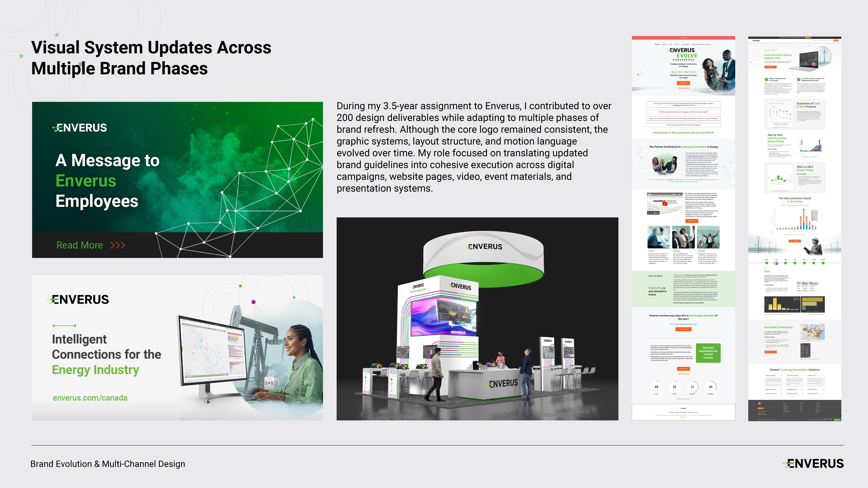The height and width of the screenshot is (488, 868).
Task: Click the 31 minutes countdown circle
Action: (693, 387)
